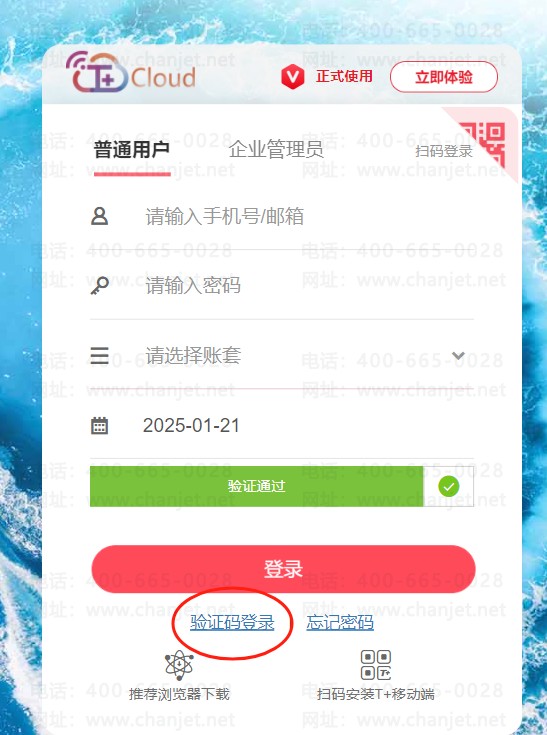
Task: Click the T+ mobile QR install icon
Action: pyautogui.click(x=376, y=665)
